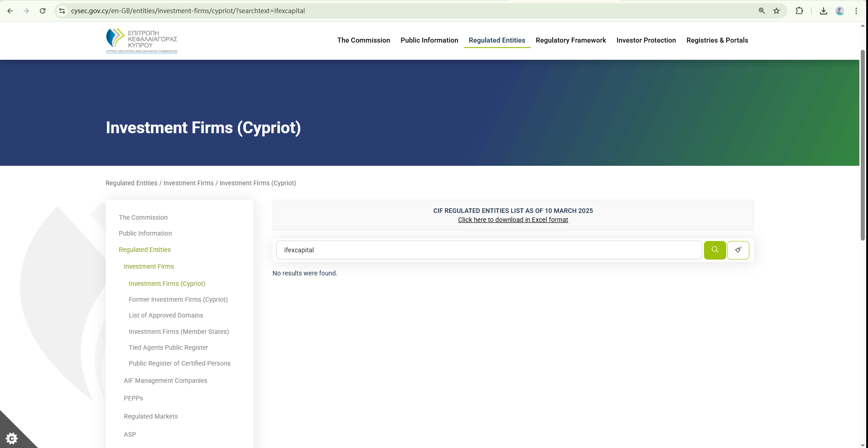Select List of Approved Domains in sidebar
Viewport: 868px width, 448px height.
click(x=166, y=315)
